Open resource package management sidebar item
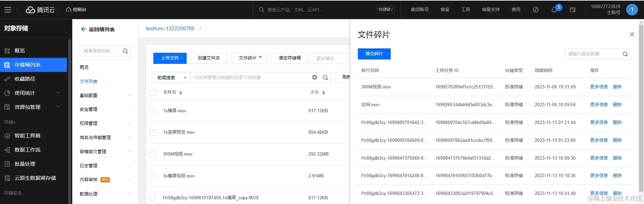This screenshot has height=204, width=644. (34, 107)
